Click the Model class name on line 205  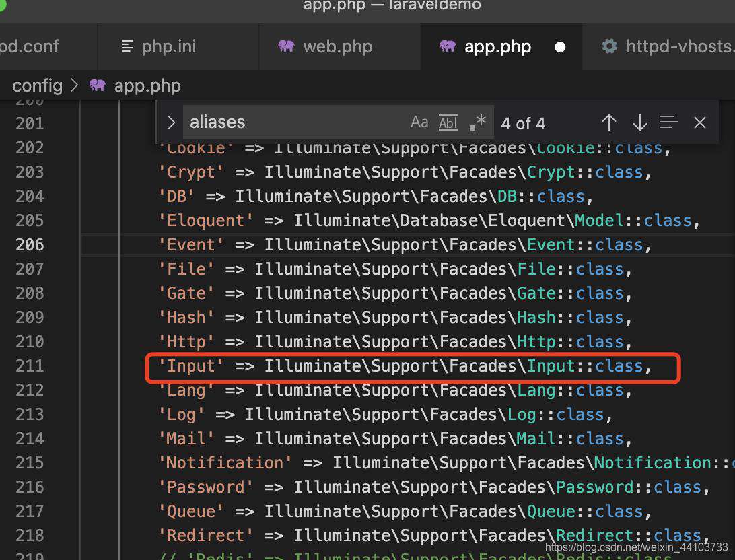point(599,221)
